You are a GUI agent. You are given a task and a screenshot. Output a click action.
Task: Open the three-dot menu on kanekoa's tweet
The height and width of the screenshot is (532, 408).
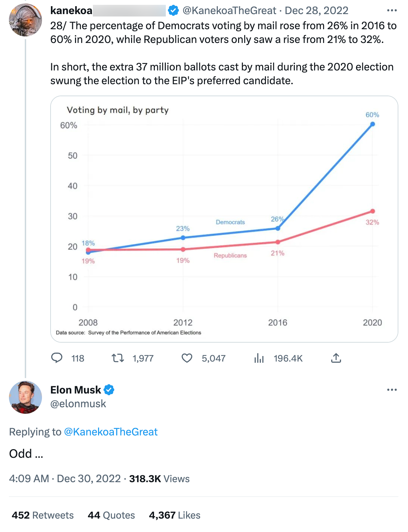392,10
